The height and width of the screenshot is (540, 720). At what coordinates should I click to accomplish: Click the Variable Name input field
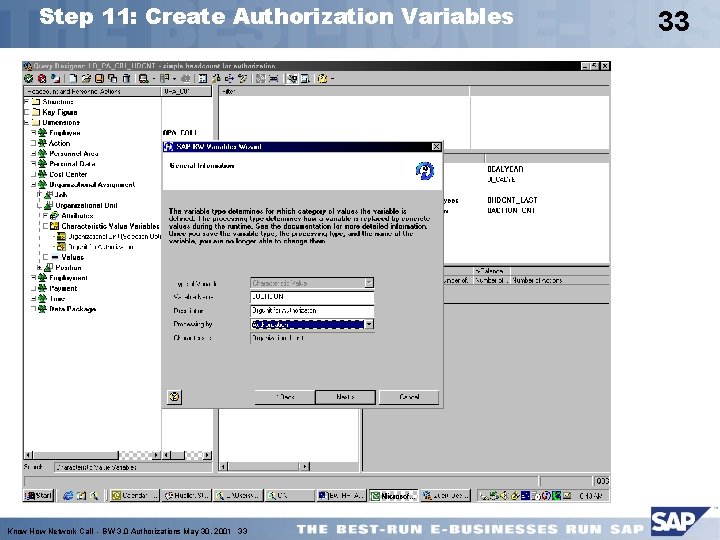coord(312,297)
